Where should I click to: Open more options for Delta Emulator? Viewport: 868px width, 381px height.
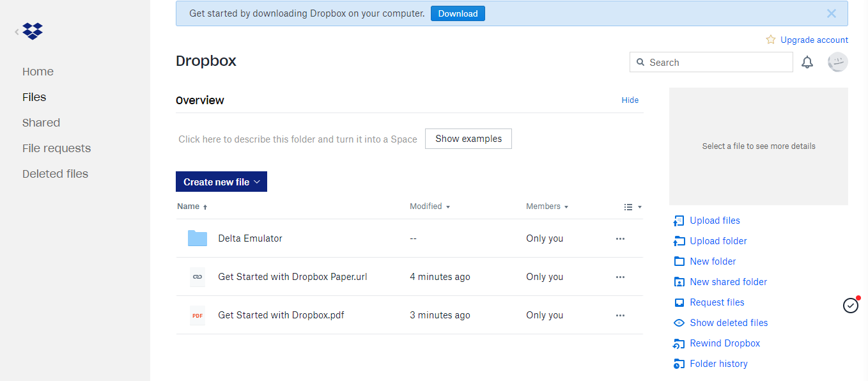(x=620, y=238)
